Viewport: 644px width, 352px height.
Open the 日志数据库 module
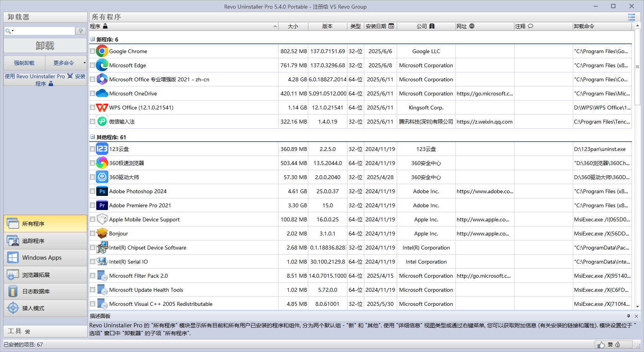45,291
